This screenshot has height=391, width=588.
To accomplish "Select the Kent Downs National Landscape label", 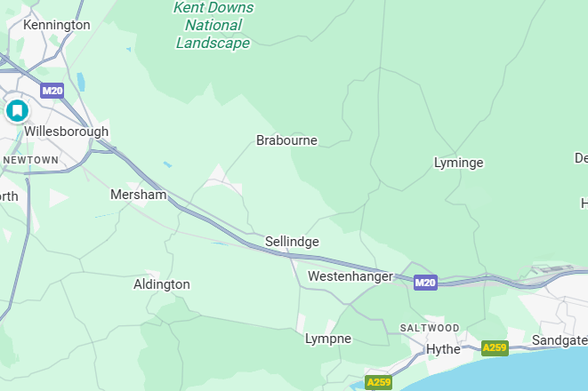I will point(213,25).
